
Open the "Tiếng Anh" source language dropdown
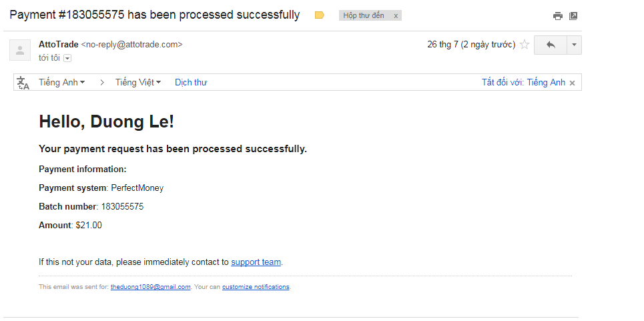61,83
